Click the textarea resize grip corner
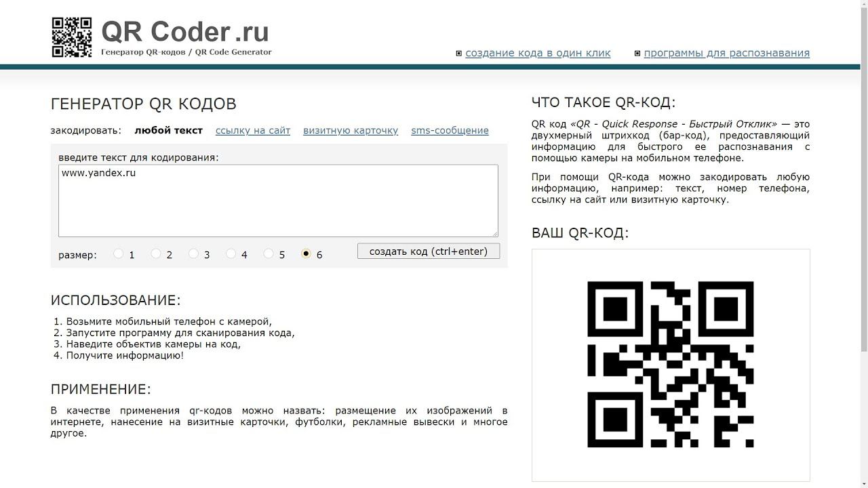 494,233
